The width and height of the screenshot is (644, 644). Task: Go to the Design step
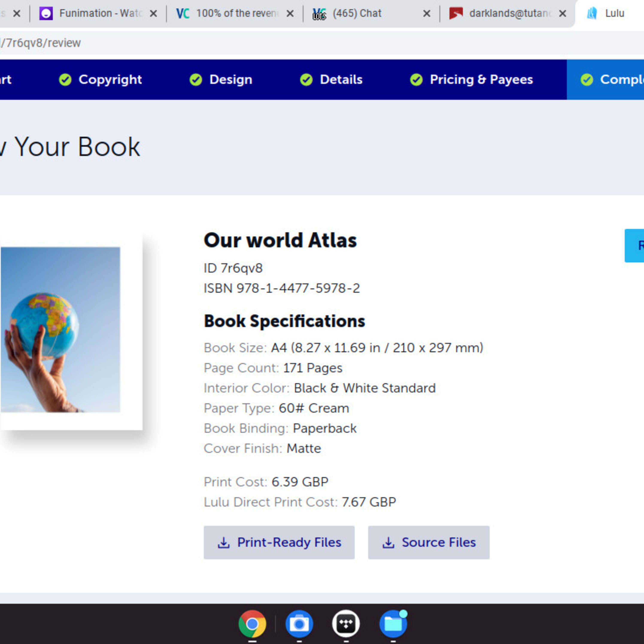point(221,80)
